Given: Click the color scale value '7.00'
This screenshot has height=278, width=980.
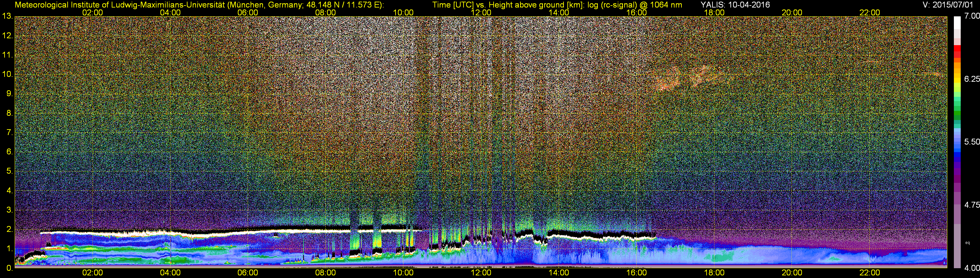Looking at the screenshot, I should coord(972,16).
